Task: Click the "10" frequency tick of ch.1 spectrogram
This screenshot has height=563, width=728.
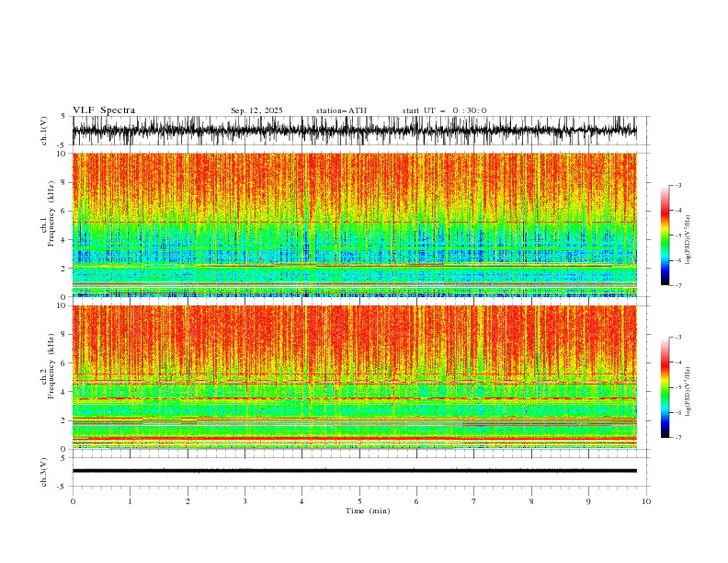Action: [x=62, y=154]
